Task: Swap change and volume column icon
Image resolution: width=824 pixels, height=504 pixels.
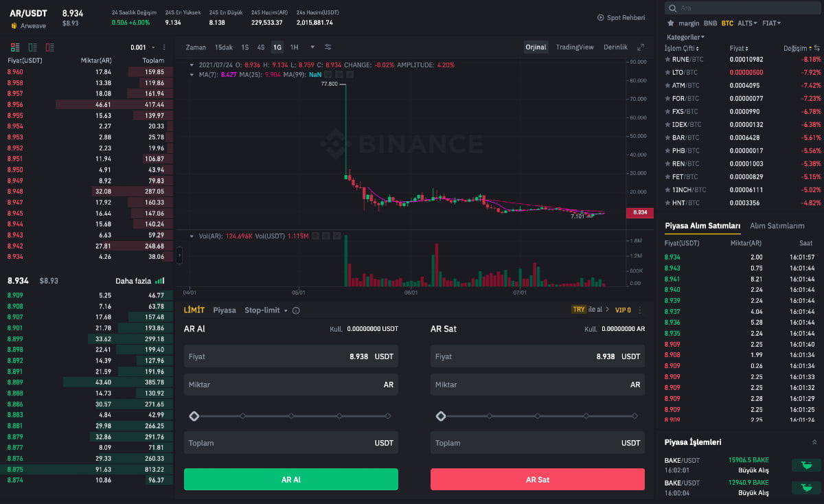Action: pos(816,49)
